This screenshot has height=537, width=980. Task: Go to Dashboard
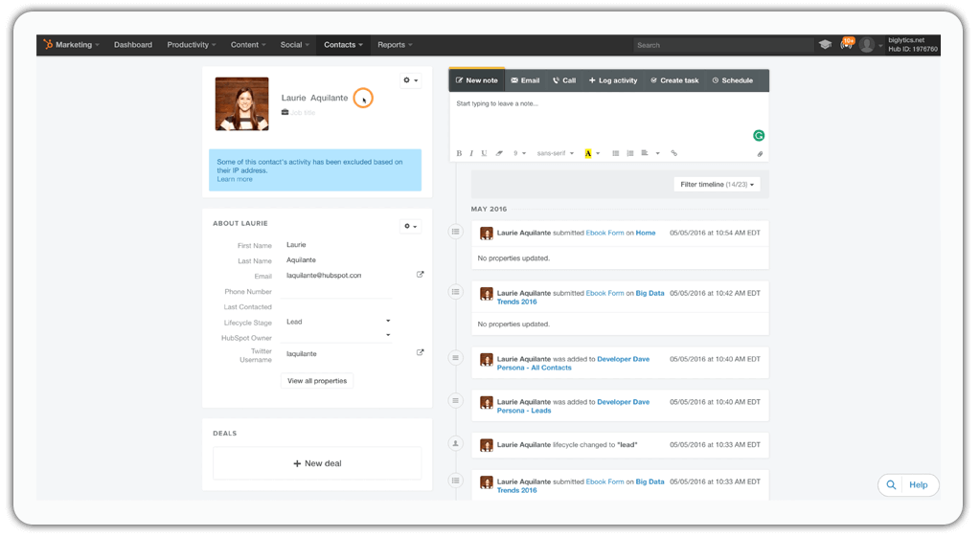[133, 44]
